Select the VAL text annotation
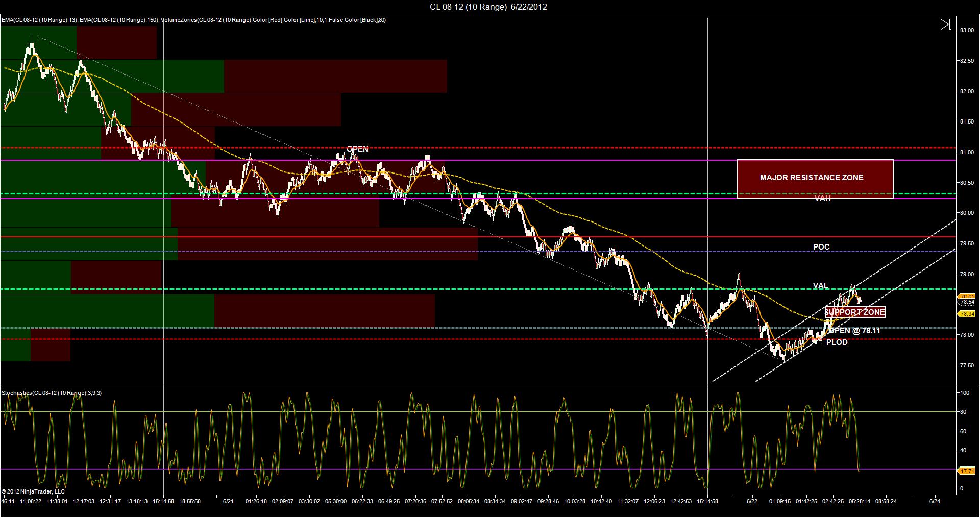The width and height of the screenshot is (980, 518). click(x=821, y=286)
